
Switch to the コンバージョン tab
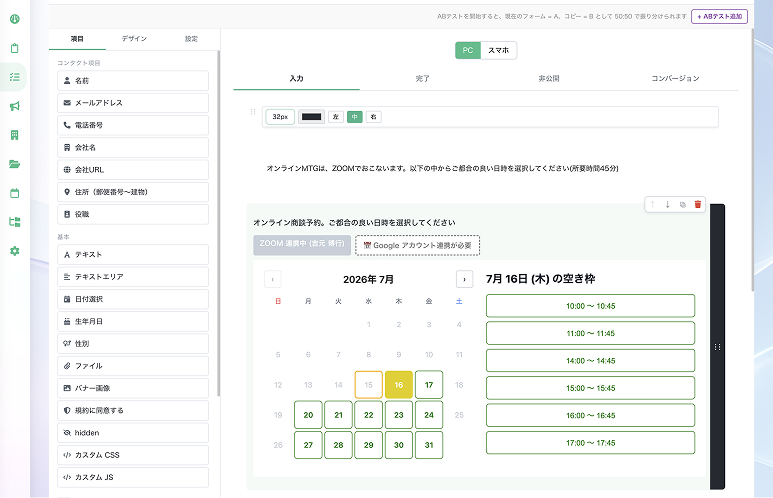(x=675, y=78)
